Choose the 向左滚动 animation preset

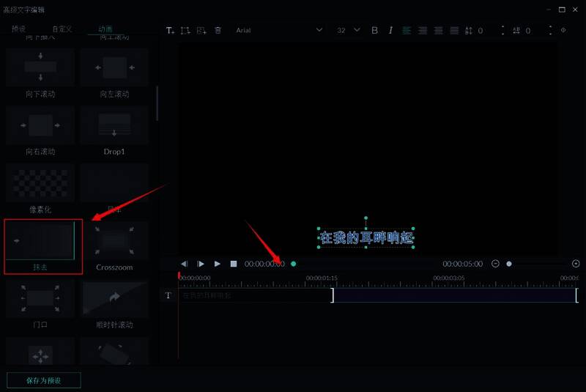click(114, 73)
